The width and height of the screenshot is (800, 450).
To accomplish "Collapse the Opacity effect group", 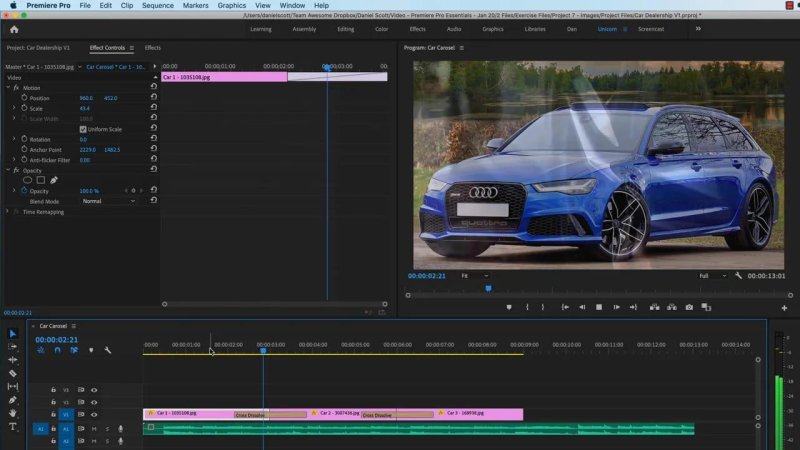I will click(8, 170).
